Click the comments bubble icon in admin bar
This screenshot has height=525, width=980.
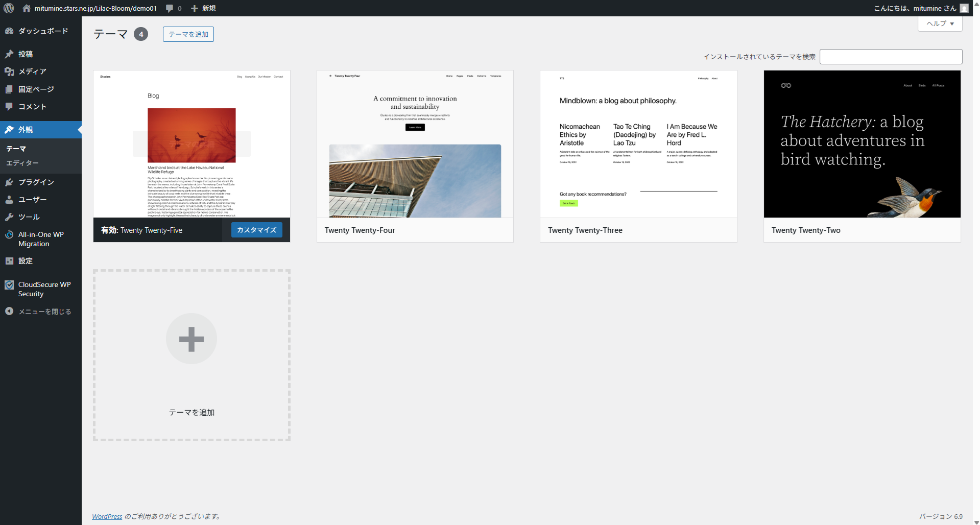170,8
